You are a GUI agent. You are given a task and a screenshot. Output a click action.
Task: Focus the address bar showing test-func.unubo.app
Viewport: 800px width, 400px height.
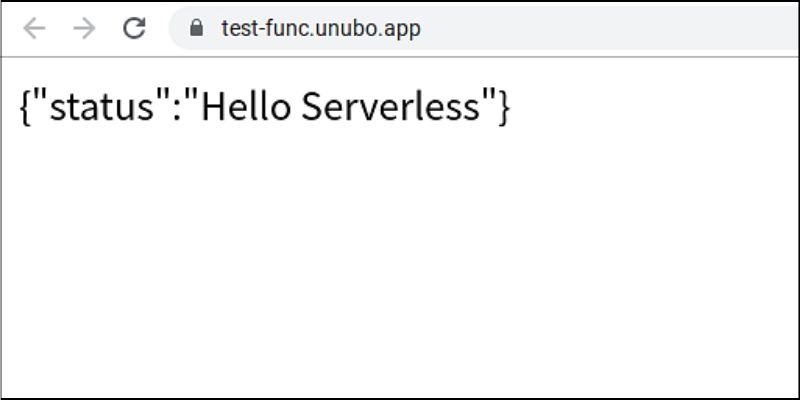[x=485, y=28]
